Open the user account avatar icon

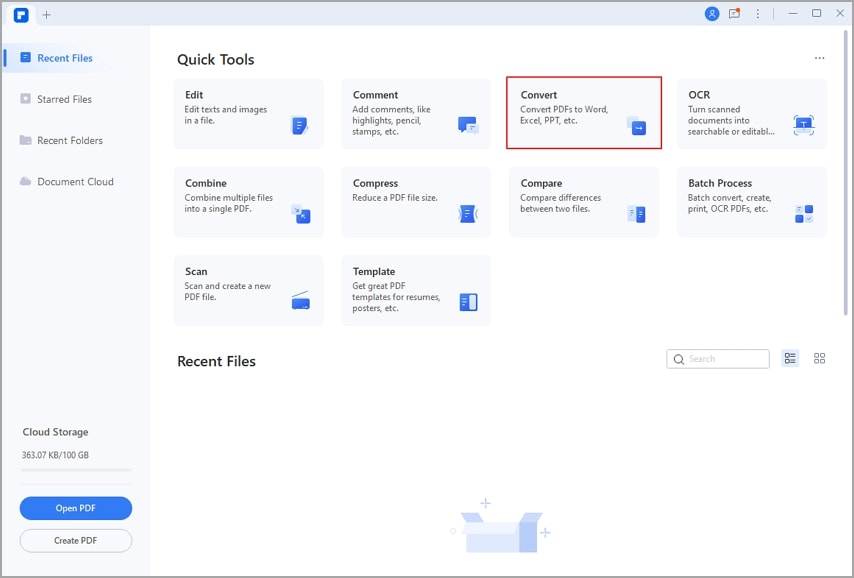pyautogui.click(x=712, y=14)
